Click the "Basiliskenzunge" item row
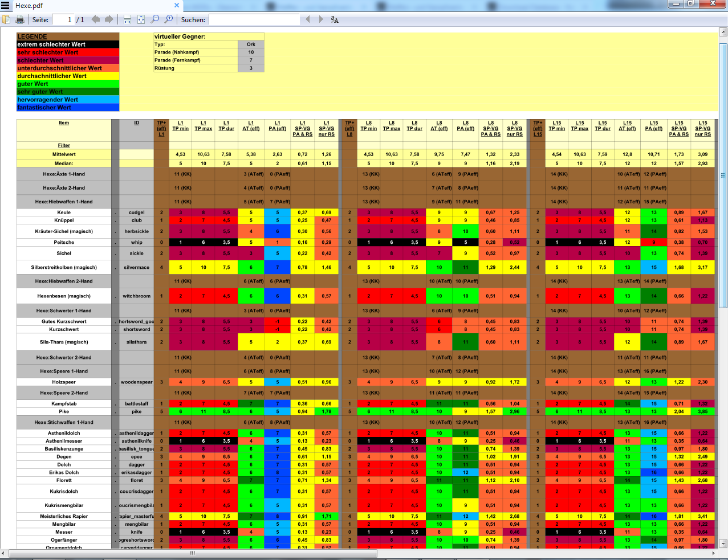The image size is (728, 560). tap(64, 449)
